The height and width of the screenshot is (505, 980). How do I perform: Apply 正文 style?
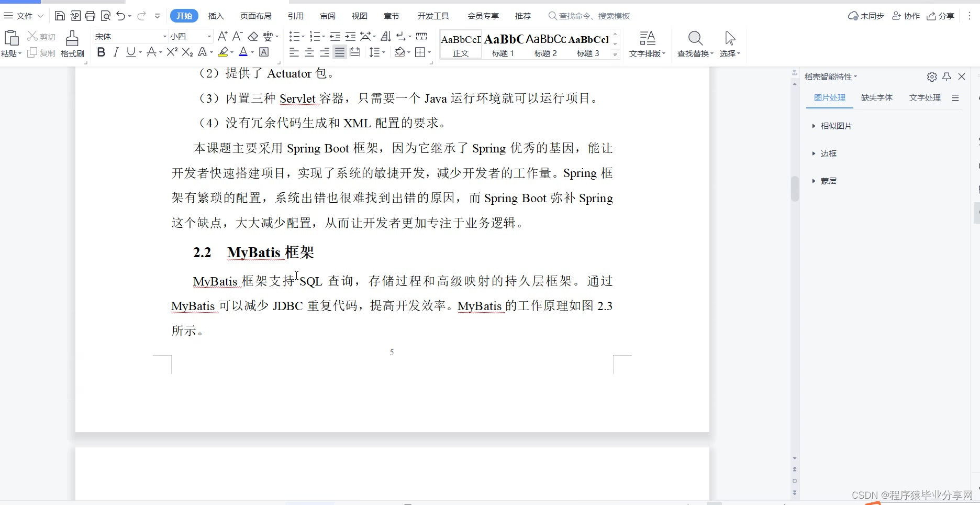click(x=461, y=45)
